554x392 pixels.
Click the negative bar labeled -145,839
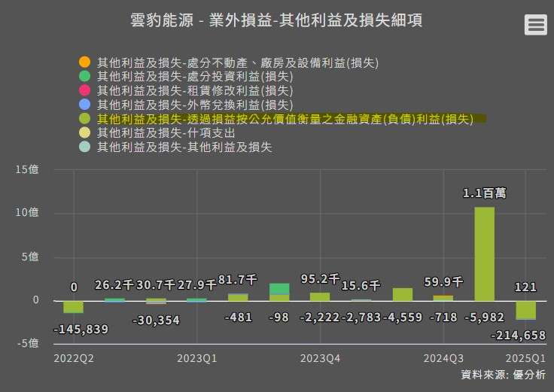pos(74,307)
